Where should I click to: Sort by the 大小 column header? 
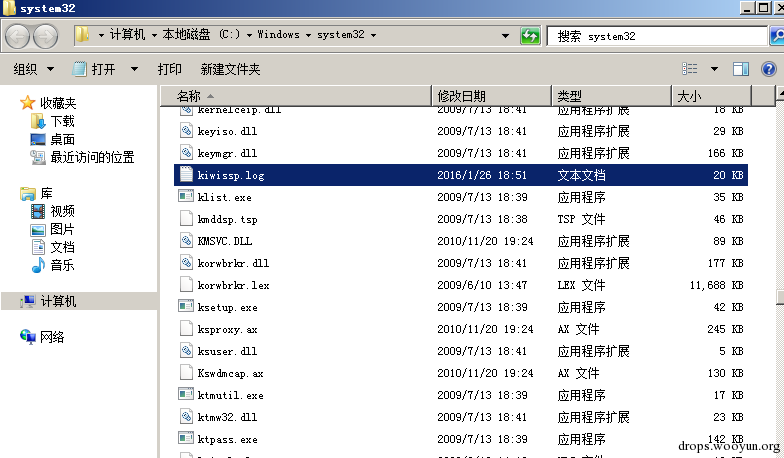click(711, 96)
